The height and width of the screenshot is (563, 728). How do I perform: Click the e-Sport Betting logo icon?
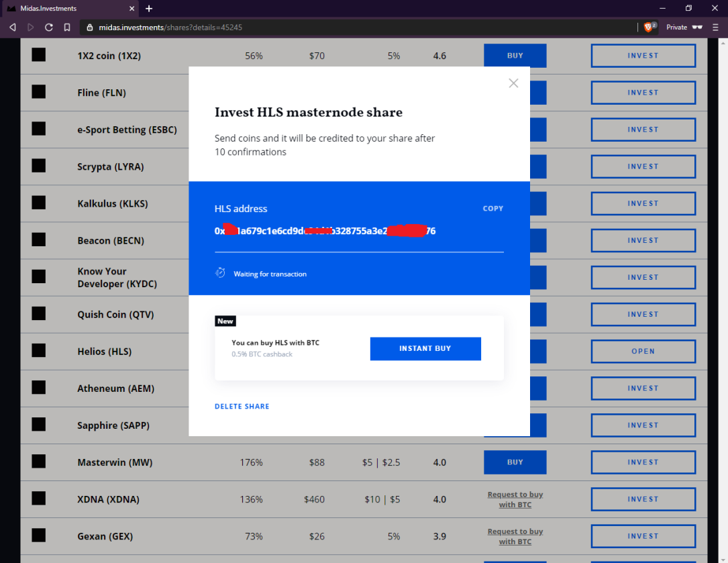point(38,129)
